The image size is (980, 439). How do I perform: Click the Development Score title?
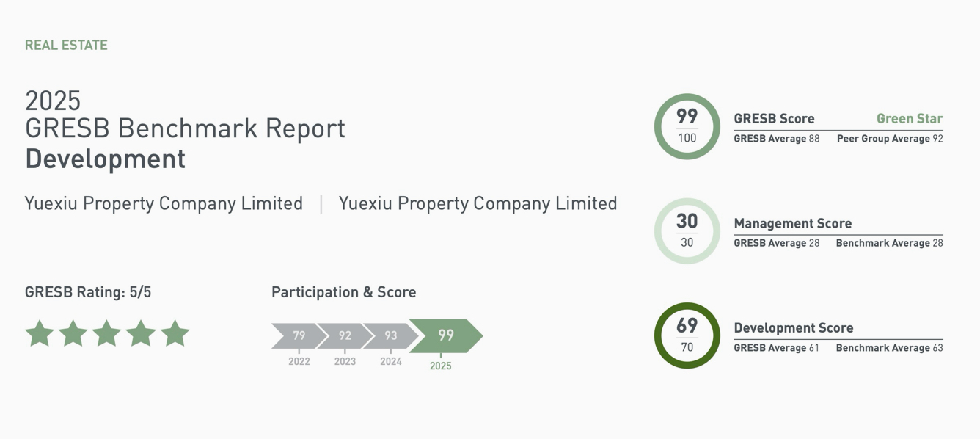[793, 328]
